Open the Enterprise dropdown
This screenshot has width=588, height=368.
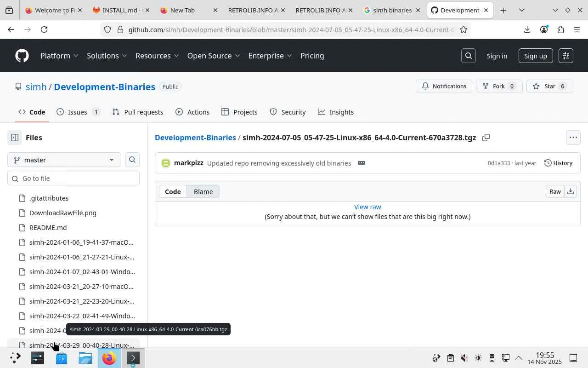(x=270, y=56)
